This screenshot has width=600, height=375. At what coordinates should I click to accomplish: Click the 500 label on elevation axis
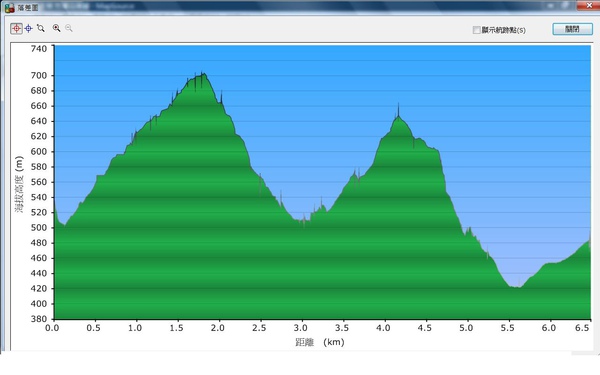point(39,228)
